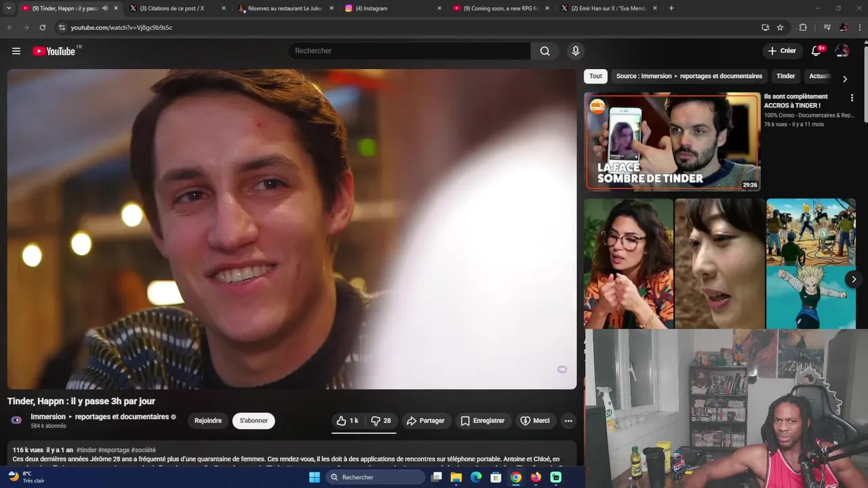Viewport: 868px width, 488px height.
Task: Open Microsoft Store from the taskbar
Action: point(496,477)
